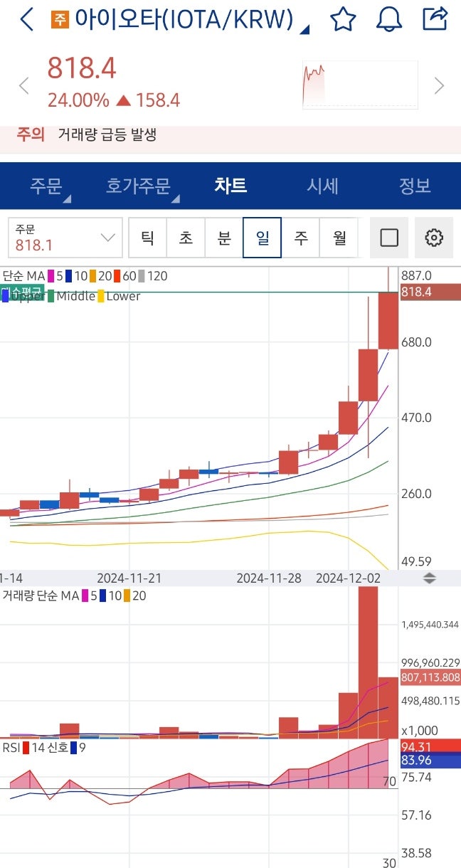Tap the 807,113.808 volume label
The height and width of the screenshot is (868, 461).
tap(430, 677)
